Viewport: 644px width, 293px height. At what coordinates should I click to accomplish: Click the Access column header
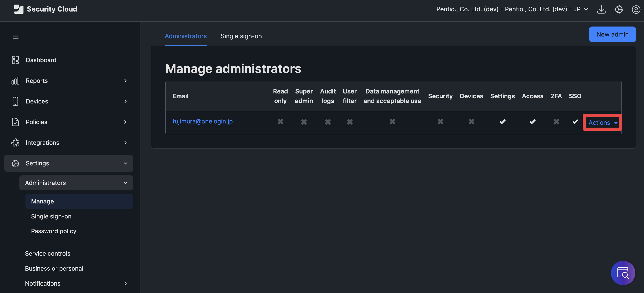(x=532, y=96)
